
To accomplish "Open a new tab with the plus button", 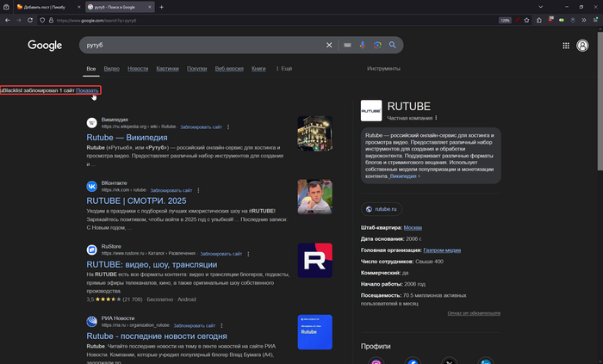I will coord(162,7).
